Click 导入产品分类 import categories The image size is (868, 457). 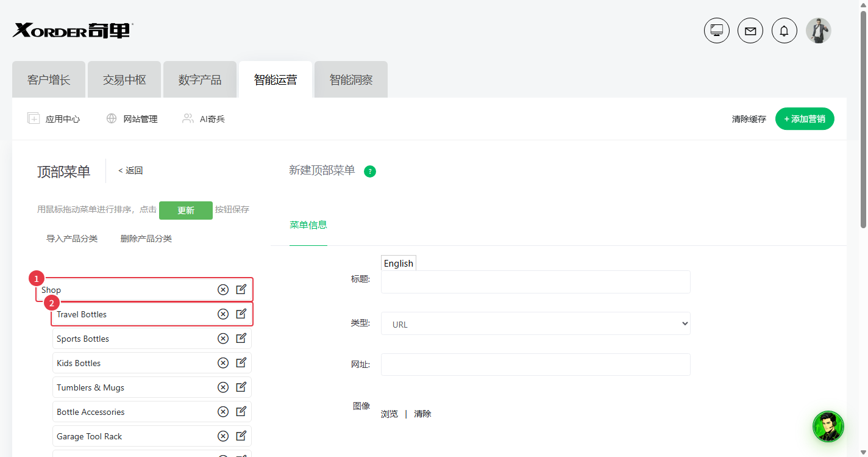[x=72, y=239]
